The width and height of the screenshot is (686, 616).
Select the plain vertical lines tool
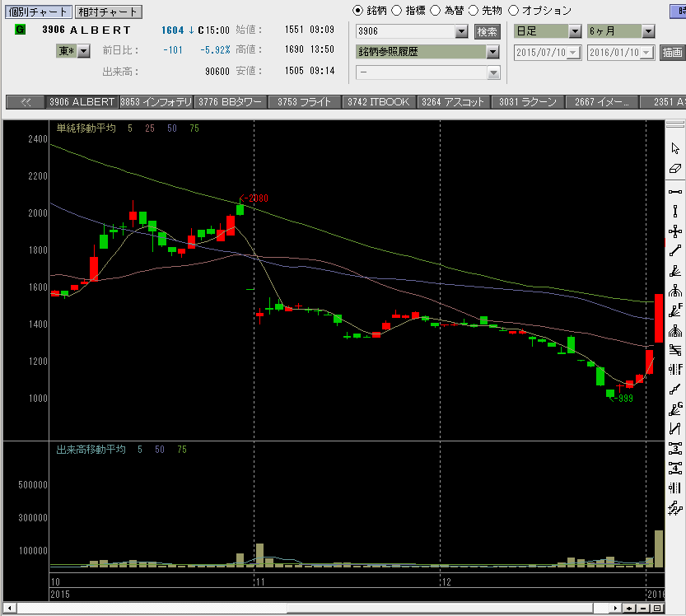[675, 488]
